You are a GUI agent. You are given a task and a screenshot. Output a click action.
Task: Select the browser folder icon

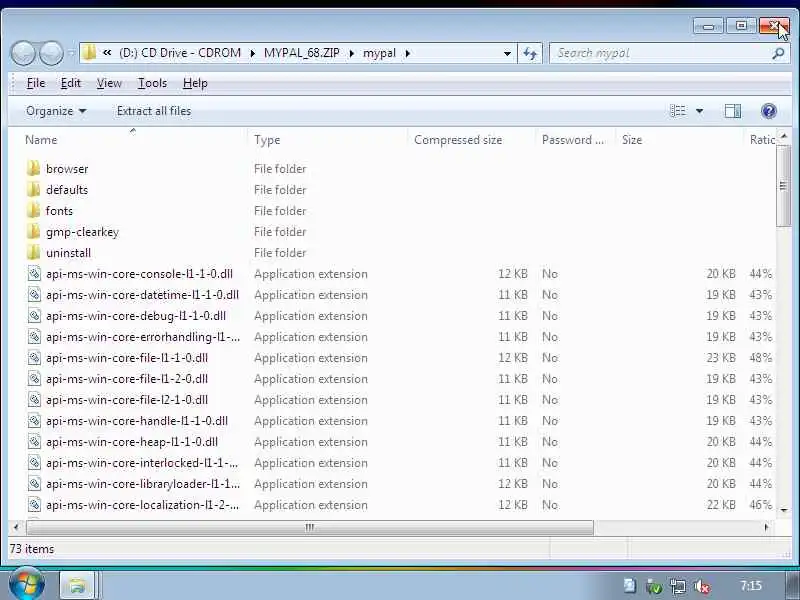[x=34, y=168]
